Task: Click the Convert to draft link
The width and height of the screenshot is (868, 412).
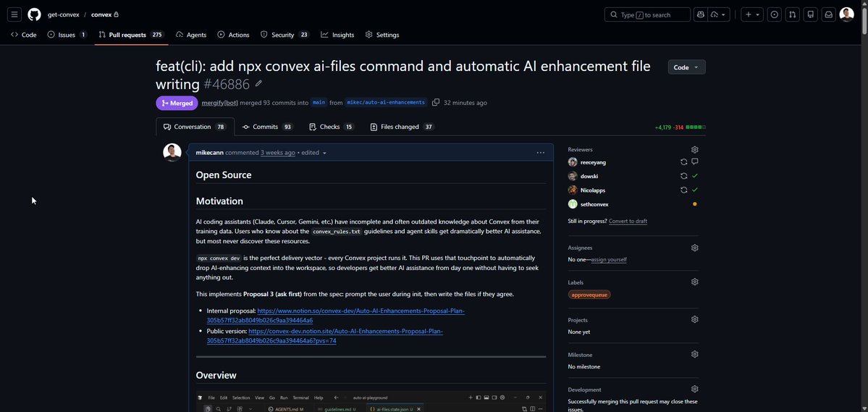Action: (x=628, y=221)
